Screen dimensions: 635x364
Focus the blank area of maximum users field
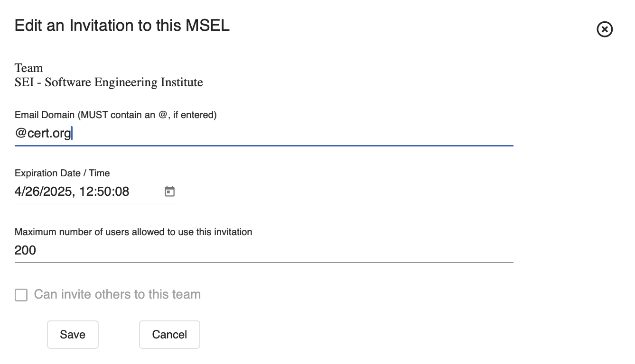coord(285,250)
